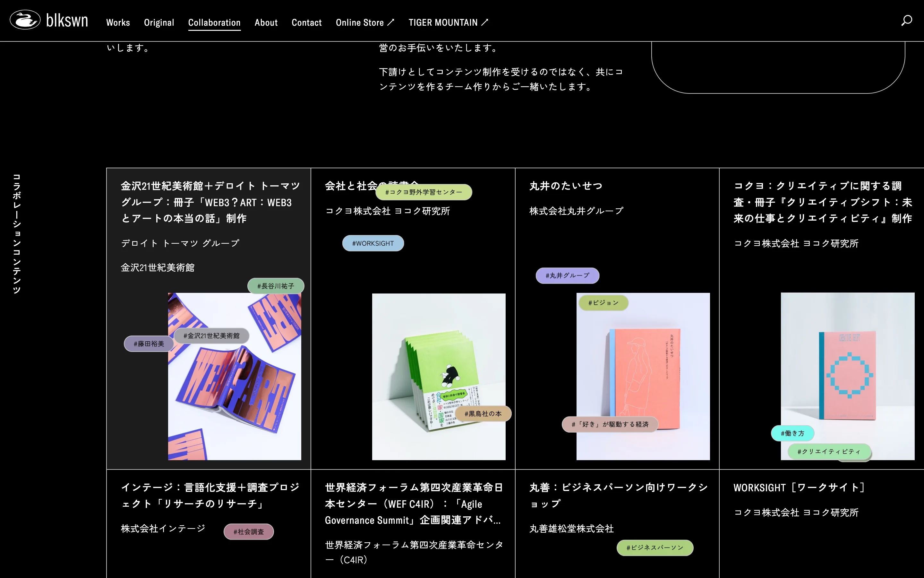Click the #黒鳥社の本 tag
The width and height of the screenshot is (924, 578).
[483, 414]
